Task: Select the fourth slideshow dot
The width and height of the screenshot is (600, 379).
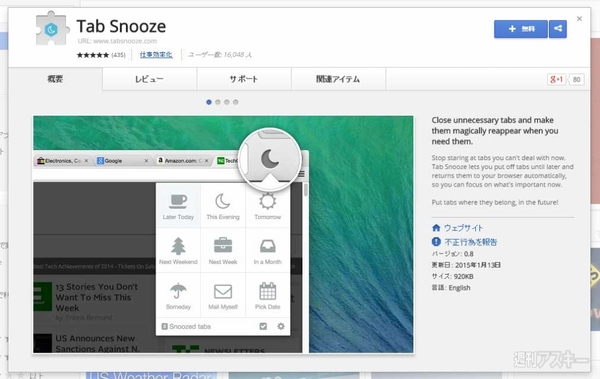Action: coord(236,102)
